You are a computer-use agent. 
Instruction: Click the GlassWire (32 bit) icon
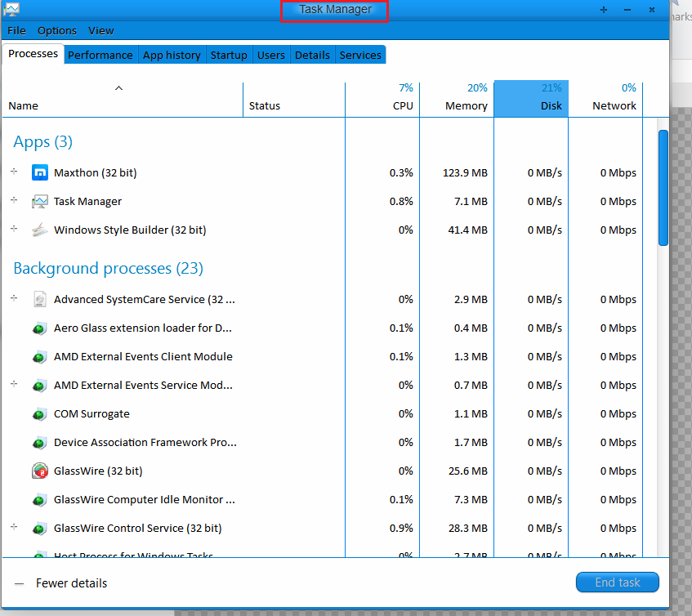(x=40, y=471)
